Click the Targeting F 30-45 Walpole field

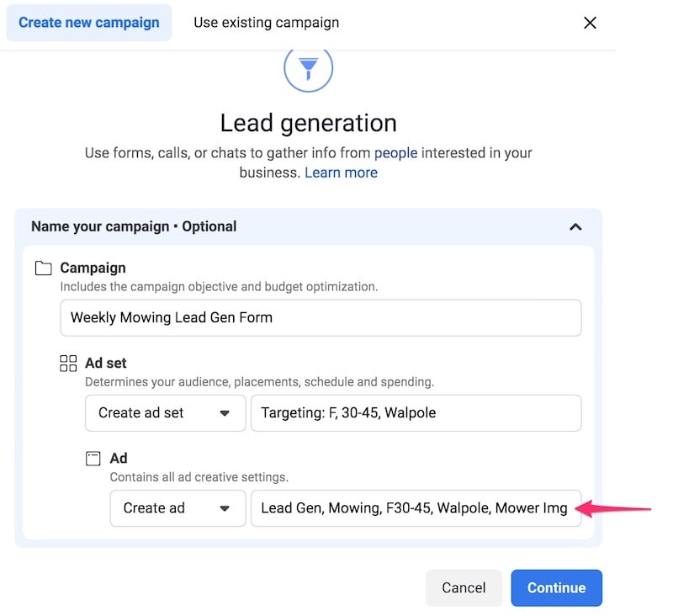(416, 412)
